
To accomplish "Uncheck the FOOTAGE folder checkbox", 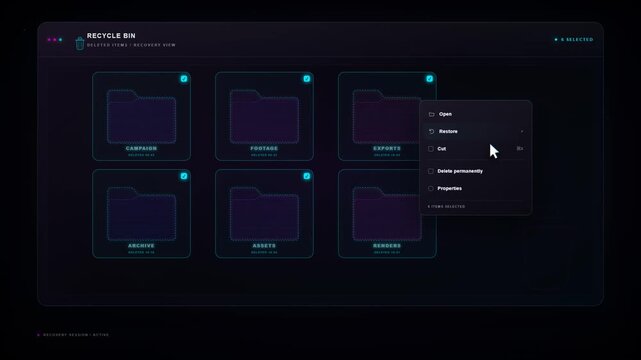I will [x=307, y=79].
